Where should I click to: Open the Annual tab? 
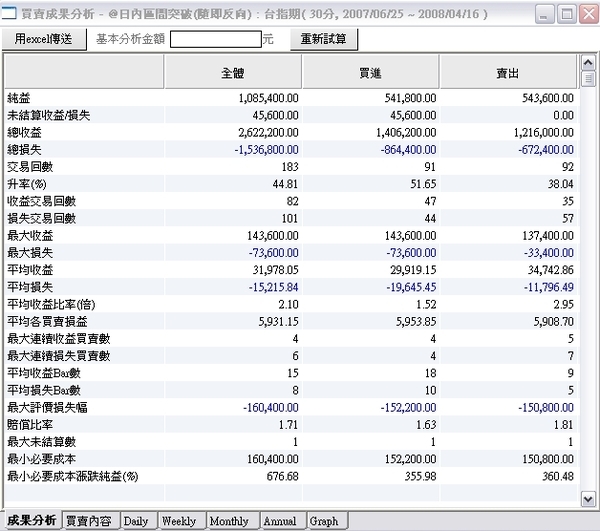tap(280, 521)
